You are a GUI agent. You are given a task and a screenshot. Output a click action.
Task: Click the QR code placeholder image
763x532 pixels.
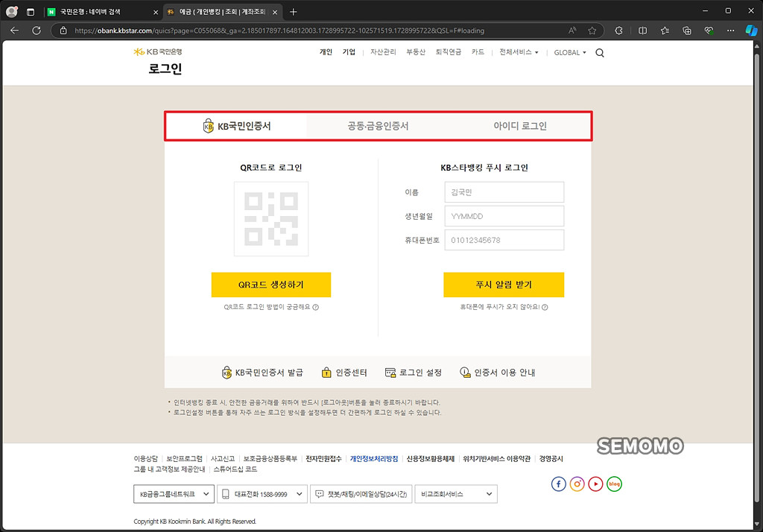[x=271, y=219]
